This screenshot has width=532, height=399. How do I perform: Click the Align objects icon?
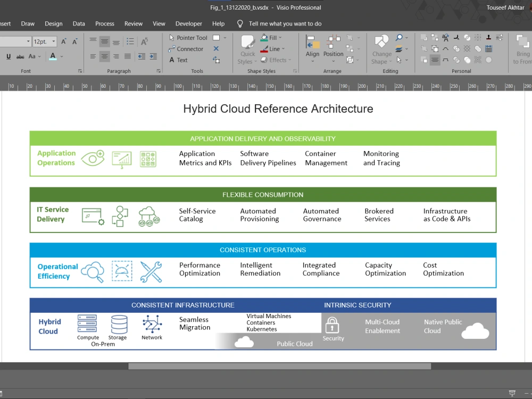312,46
